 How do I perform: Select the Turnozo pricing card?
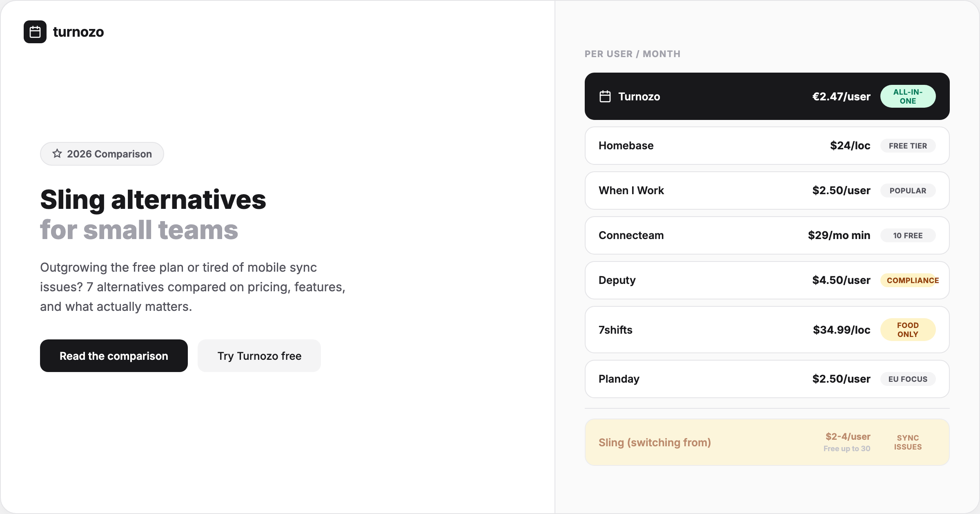766,96
